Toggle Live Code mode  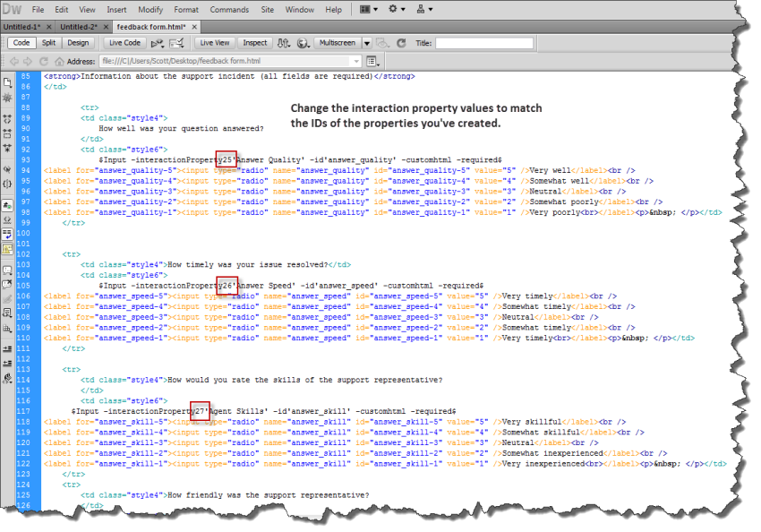[x=124, y=43]
